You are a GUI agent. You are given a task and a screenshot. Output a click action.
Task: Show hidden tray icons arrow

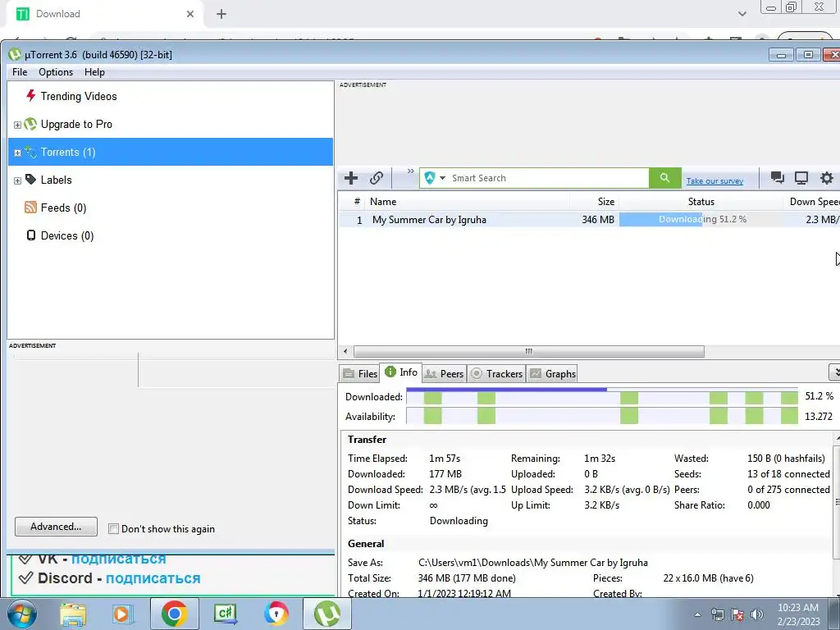(x=697, y=615)
